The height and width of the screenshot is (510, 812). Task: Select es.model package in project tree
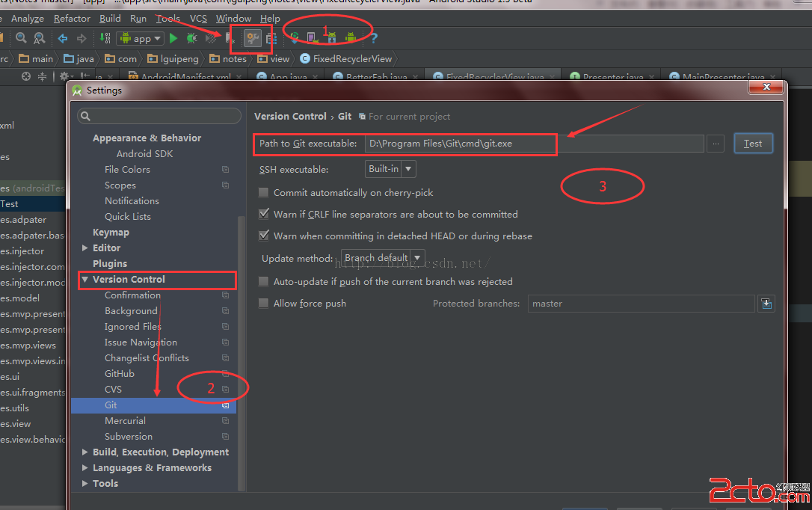pos(19,298)
